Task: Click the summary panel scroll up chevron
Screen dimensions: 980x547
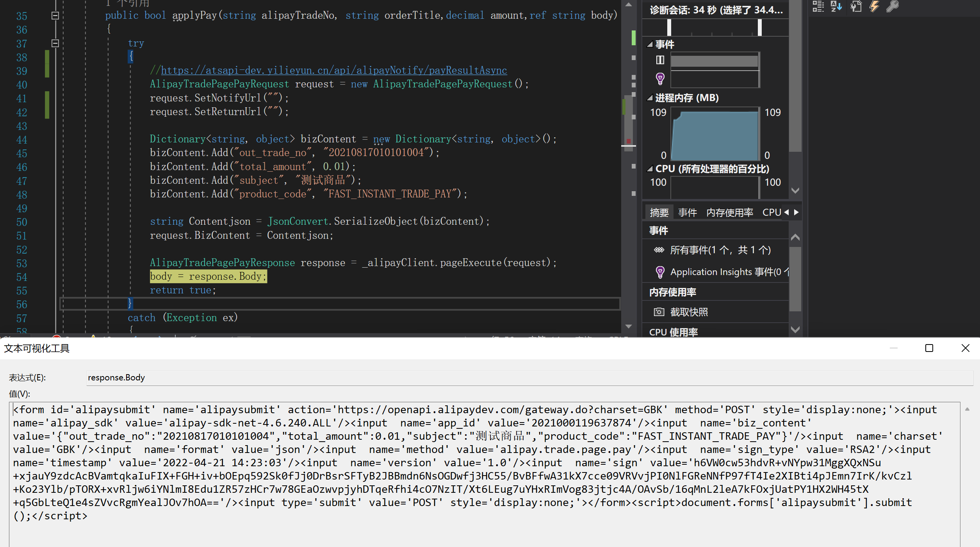Action: tap(795, 237)
